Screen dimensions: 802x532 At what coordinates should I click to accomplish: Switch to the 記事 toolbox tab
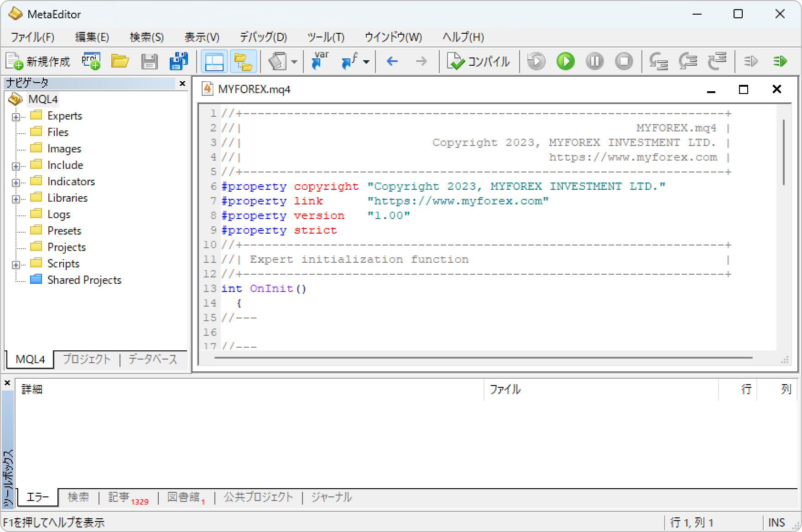[x=128, y=497]
